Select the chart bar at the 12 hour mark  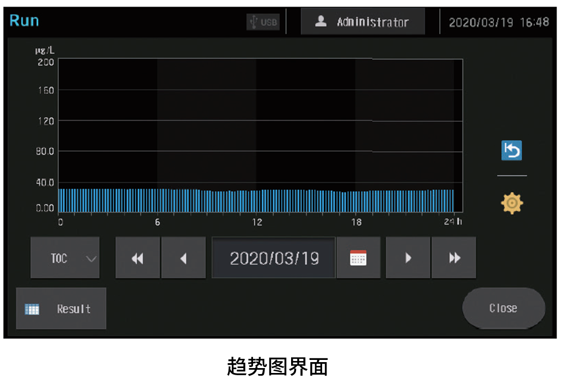[x=257, y=201]
